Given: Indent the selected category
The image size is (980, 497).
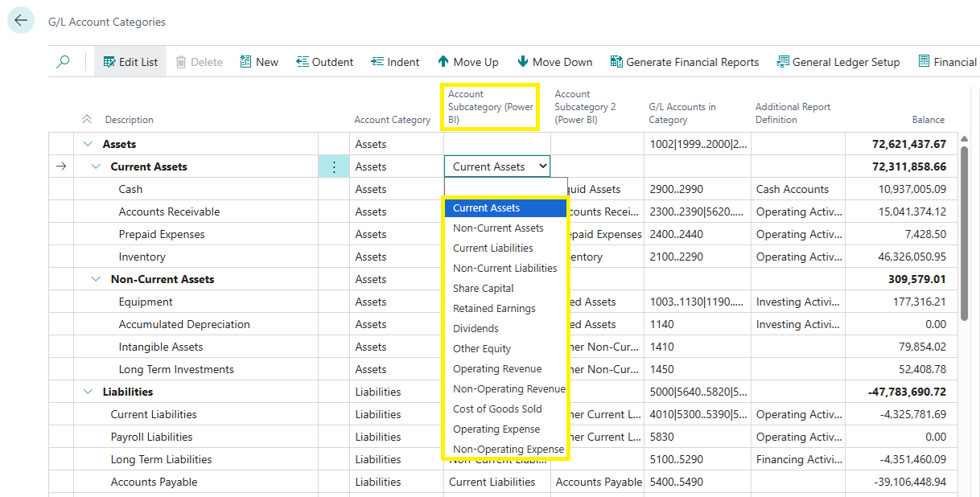Looking at the screenshot, I should pos(395,62).
